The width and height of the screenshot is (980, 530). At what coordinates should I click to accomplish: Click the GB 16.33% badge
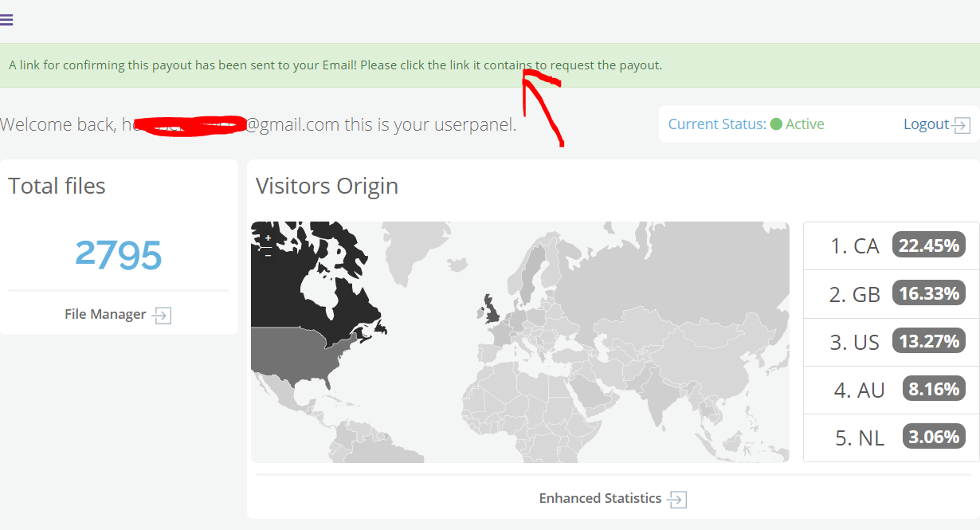pos(928,293)
